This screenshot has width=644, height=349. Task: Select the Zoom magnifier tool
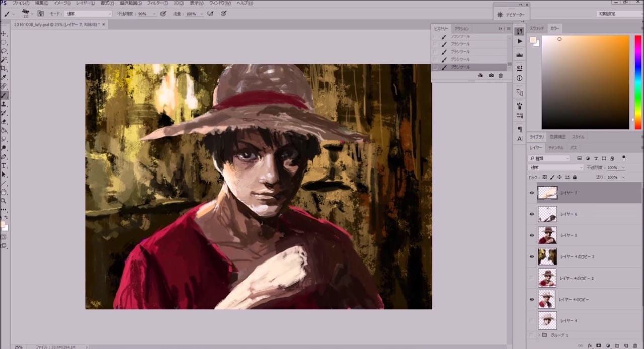[x=4, y=201]
